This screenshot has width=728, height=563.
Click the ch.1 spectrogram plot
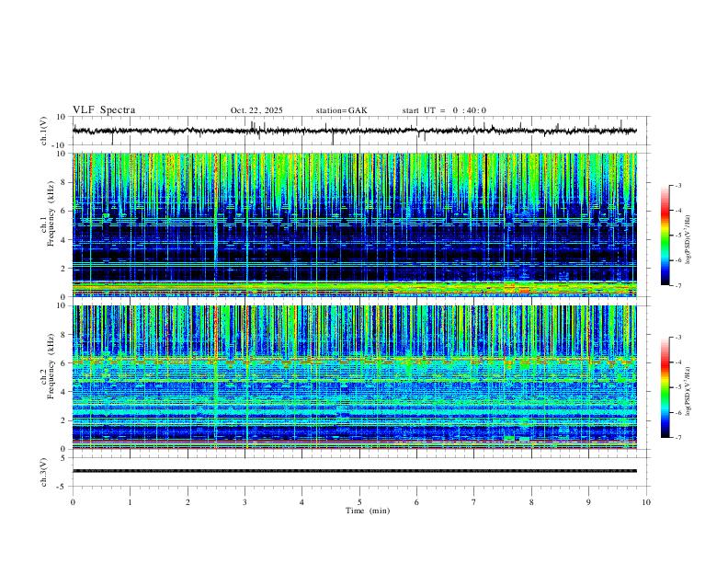pos(354,224)
